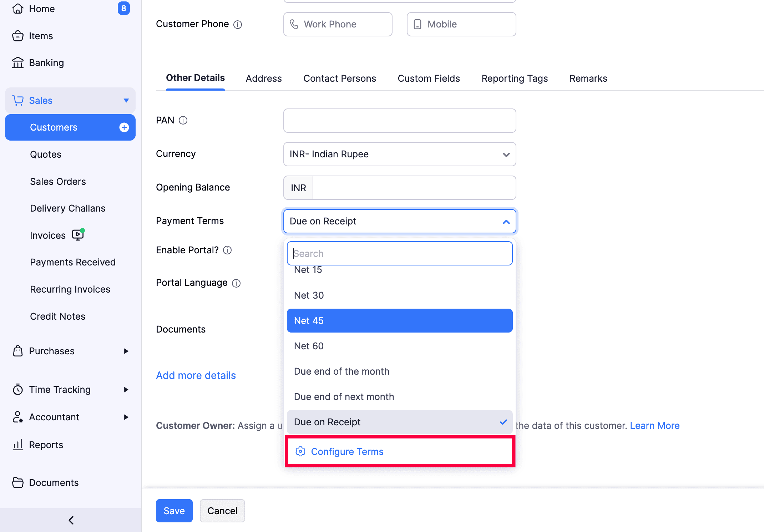Click the Accountant person icon

tap(17, 417)
